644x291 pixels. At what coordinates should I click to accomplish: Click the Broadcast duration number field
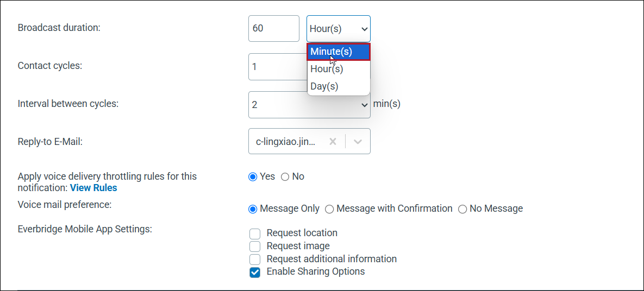pyautogui.click(x=274, y=29)
